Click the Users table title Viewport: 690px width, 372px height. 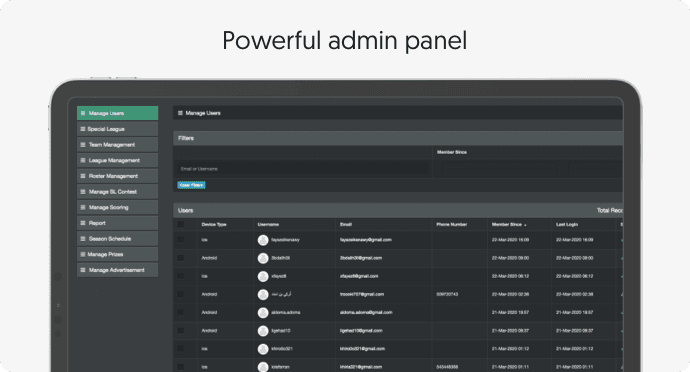[186, 210]
